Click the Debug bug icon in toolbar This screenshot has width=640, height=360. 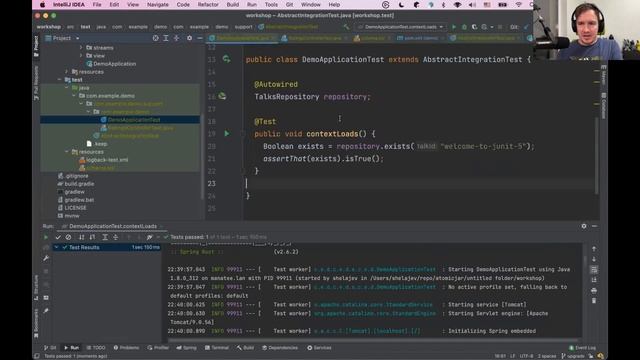464,27
